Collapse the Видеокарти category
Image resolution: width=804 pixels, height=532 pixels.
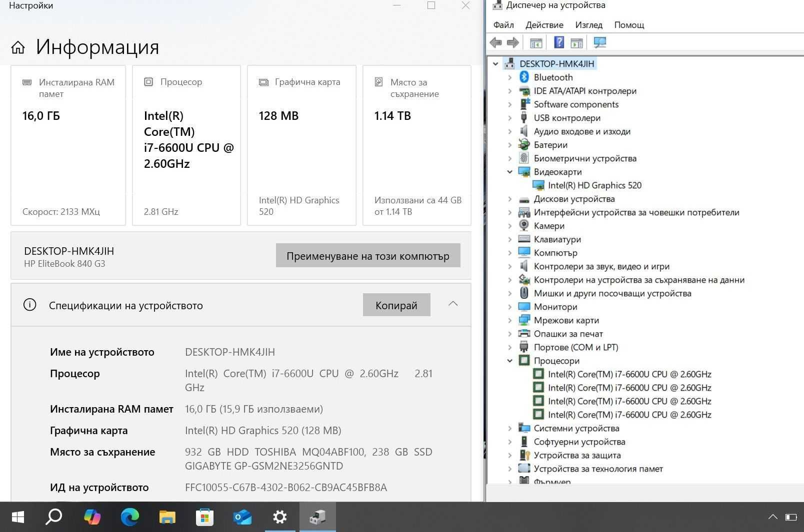pos(509,172)
